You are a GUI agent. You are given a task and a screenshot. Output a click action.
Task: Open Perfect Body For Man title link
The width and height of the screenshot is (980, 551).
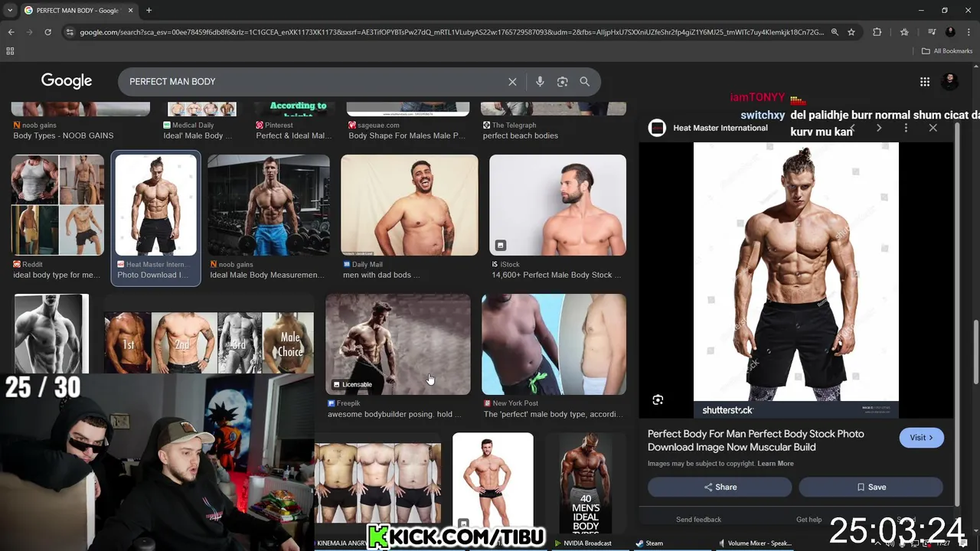(756, 440)
